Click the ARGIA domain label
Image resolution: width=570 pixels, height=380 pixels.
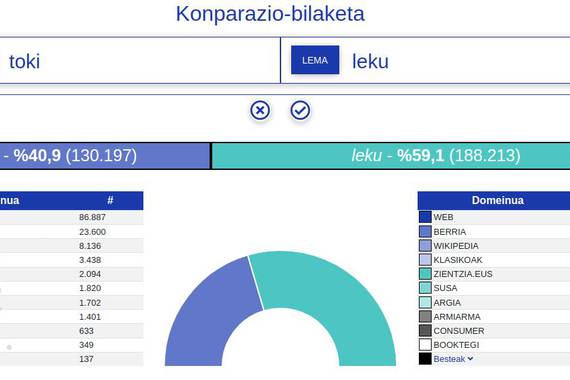(x=447, y=303)
